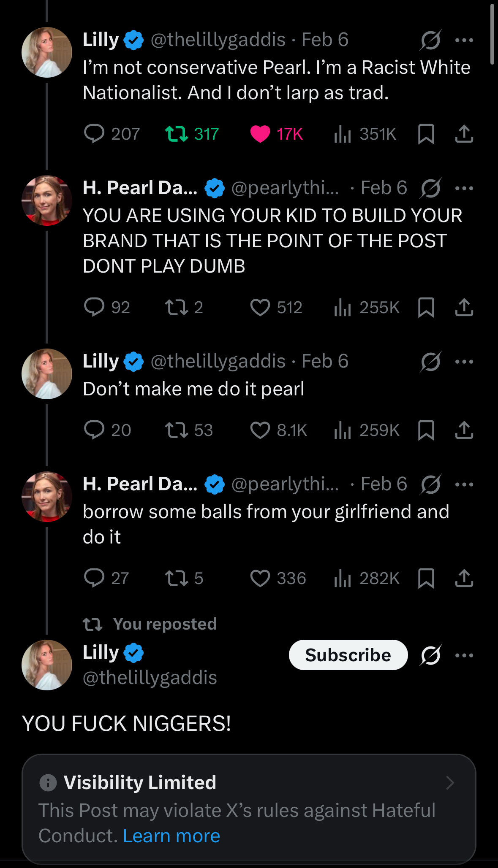498x868 pixels.
Task: Open the three-dot menu on the top post
Action: click(464, 40)
